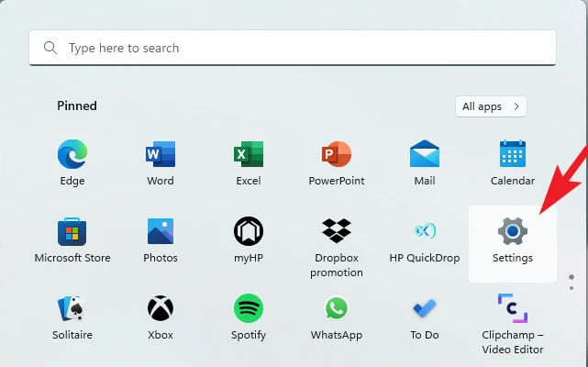The width and height of the screenshot is (588, 367).
Task: Open the Settings gear icon
Action: pyautogui.click(x=513, y=231)
